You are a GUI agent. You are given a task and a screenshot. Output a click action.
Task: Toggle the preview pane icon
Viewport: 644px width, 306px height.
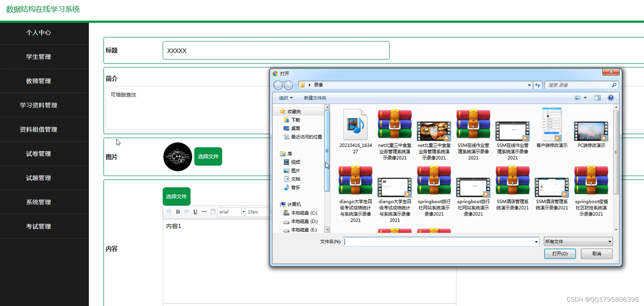(x=597, y=98)
